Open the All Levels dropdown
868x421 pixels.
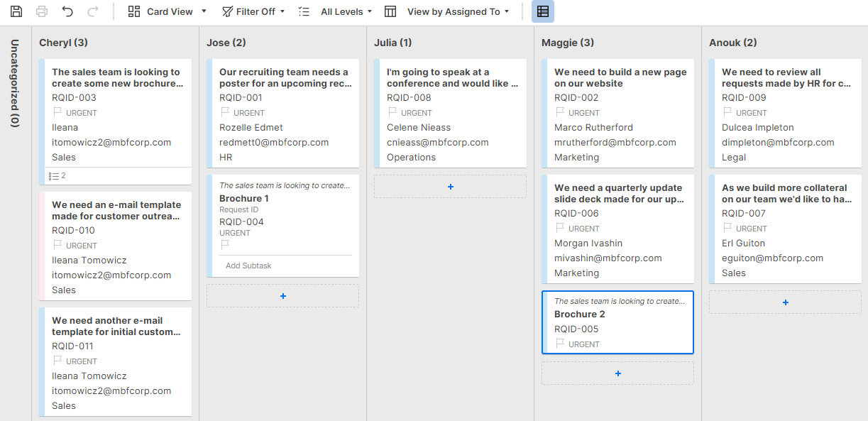coord(341,11)
